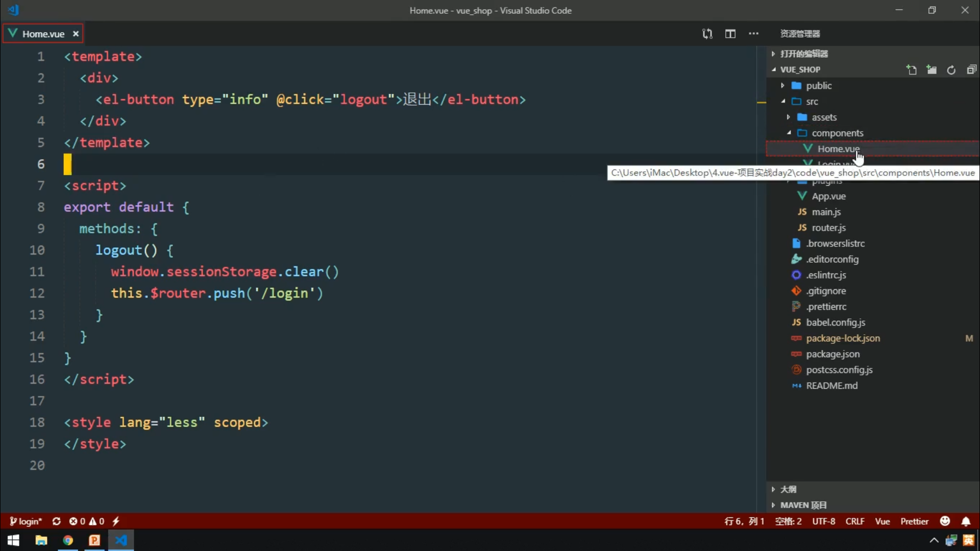Click cursor position 行 6, 列 1
The image size is (980, 551).
click(744, 521)
